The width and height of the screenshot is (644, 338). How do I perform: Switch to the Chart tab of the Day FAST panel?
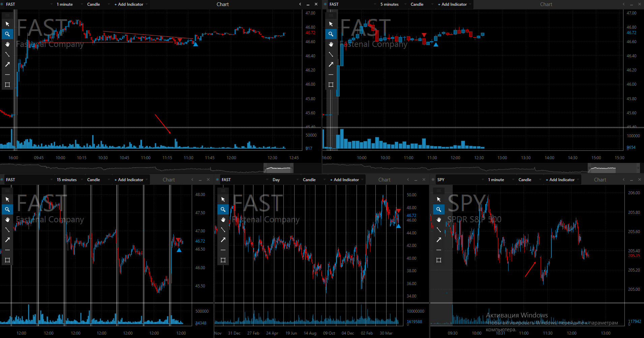(x=384, y=180)
